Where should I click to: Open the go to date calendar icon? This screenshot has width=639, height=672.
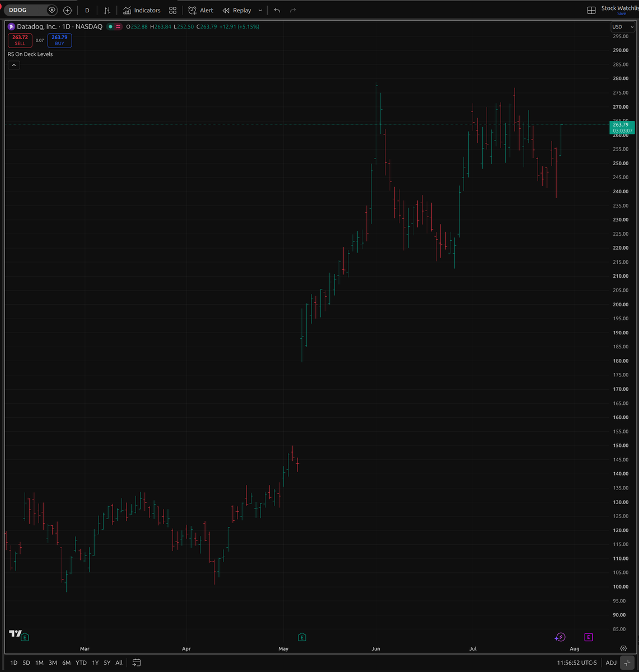(137, 662)
